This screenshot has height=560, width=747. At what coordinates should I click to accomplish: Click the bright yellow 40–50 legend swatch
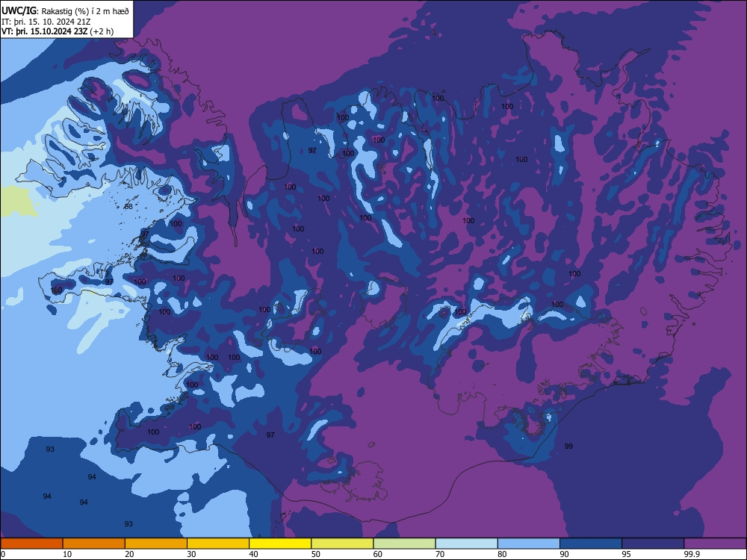pos(280,544)
